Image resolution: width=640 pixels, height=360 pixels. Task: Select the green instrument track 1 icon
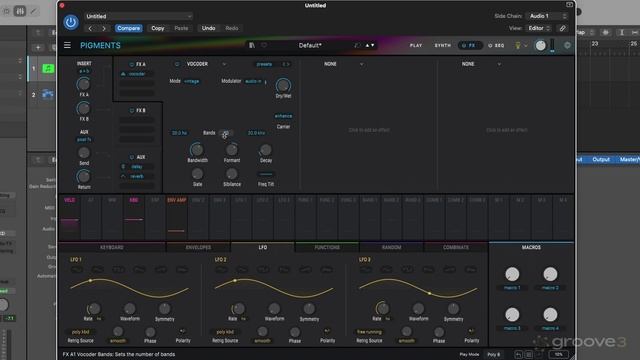(x=48, y=69)
